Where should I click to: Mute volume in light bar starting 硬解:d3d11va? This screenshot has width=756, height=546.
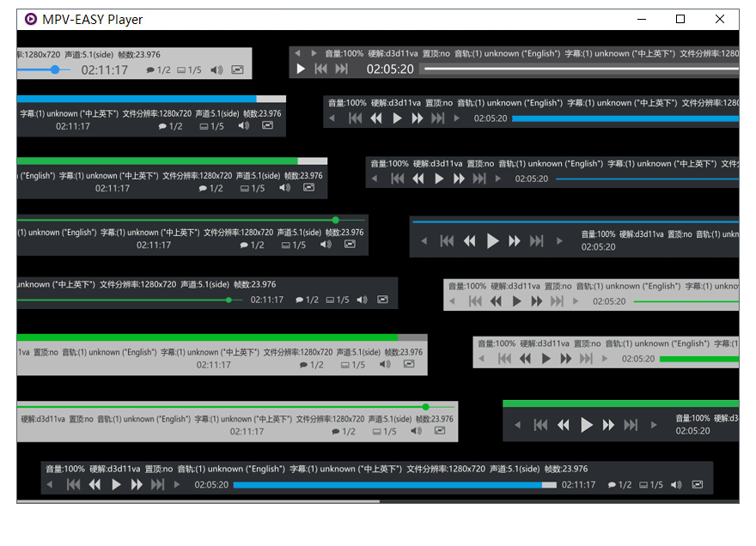(417, 431)
